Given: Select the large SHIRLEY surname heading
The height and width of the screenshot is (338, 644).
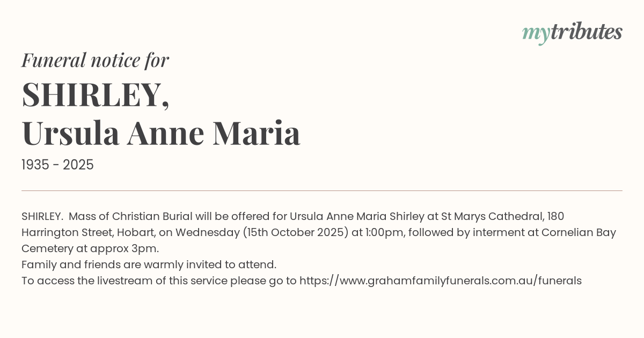Looking at the screenshot, I should tap(96, 95).
